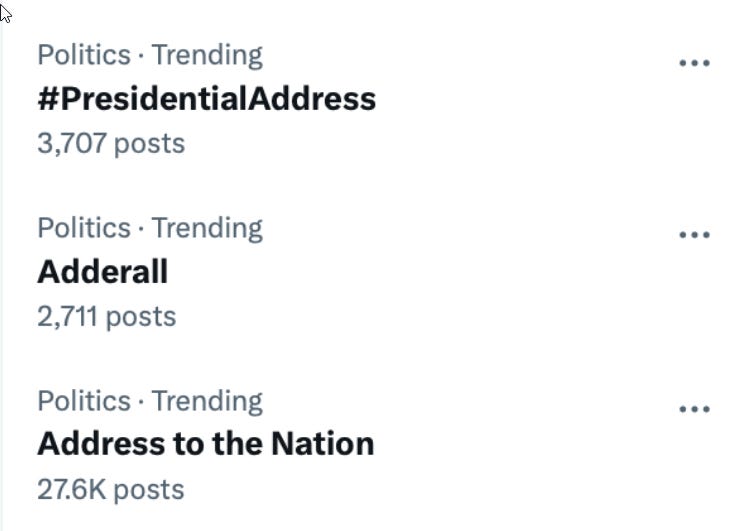
Task: Open the Adderall trending topic
Action: coord(102,271)
